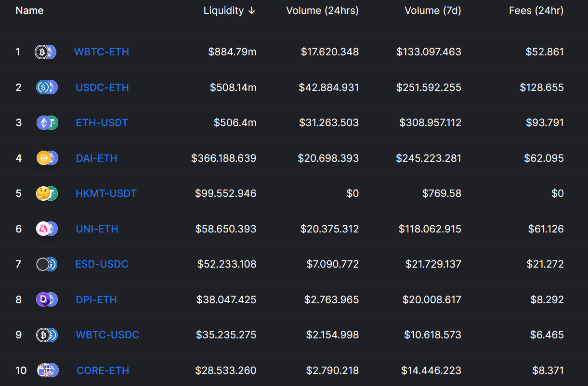Click the WBTC-USDC pair token icon
The height and width of the screenshot is (386, 588).
(x=47, y=335)
